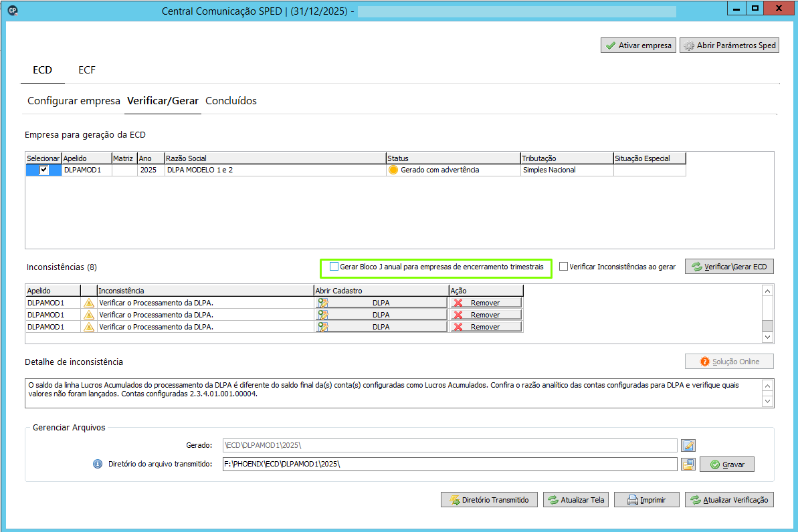This screenshot has width=798, height=532.
Task: Open Solução Online help
Action: click(729, 362)
